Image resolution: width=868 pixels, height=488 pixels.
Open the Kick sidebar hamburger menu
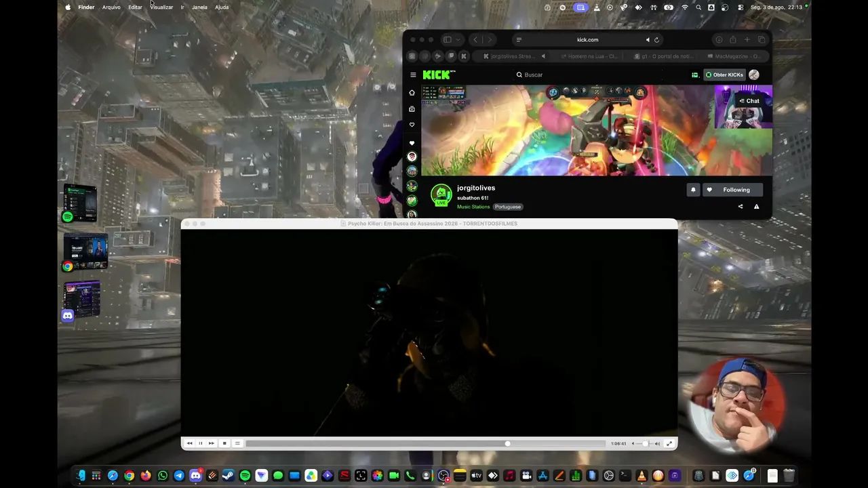(x=413, y=75)
